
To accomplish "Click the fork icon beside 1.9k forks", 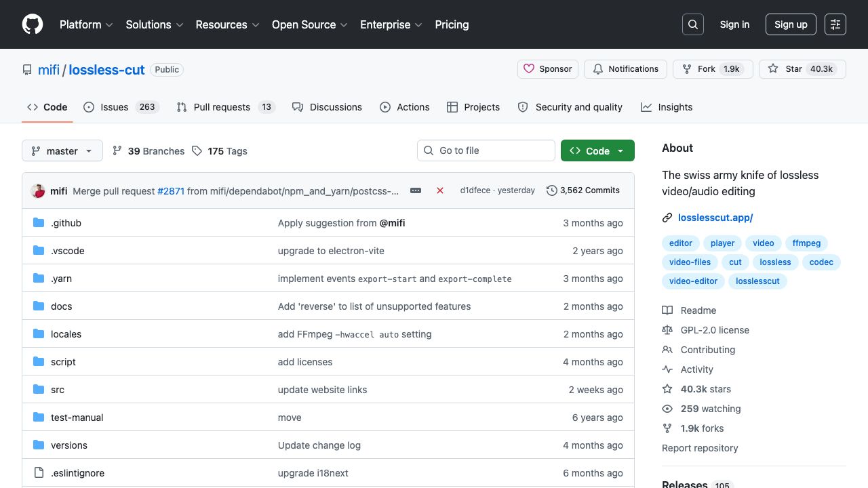I will pos(667,428).
